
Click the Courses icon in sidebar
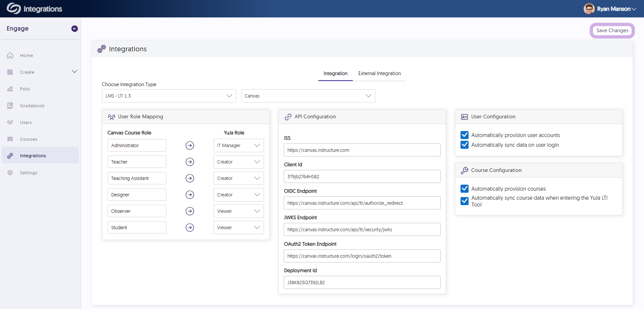10,139
